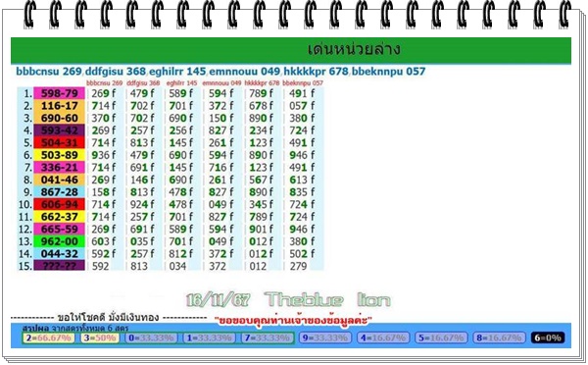Viewport: 588px width, 365px height.
Task: Select the 3=50% summary badge
Action: (100, 338)
